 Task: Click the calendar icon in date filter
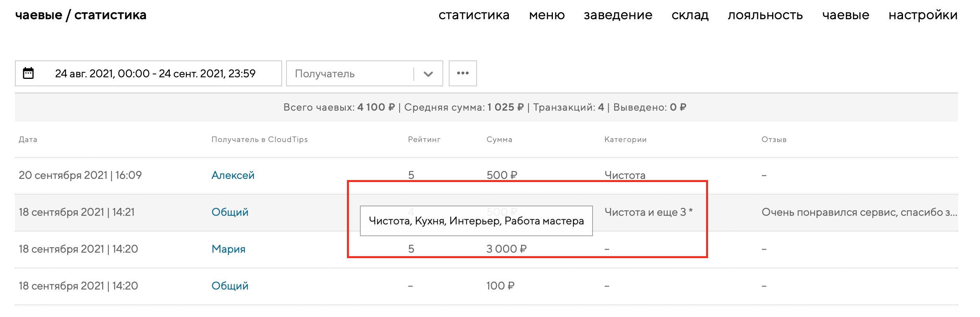tap(28, 73)
